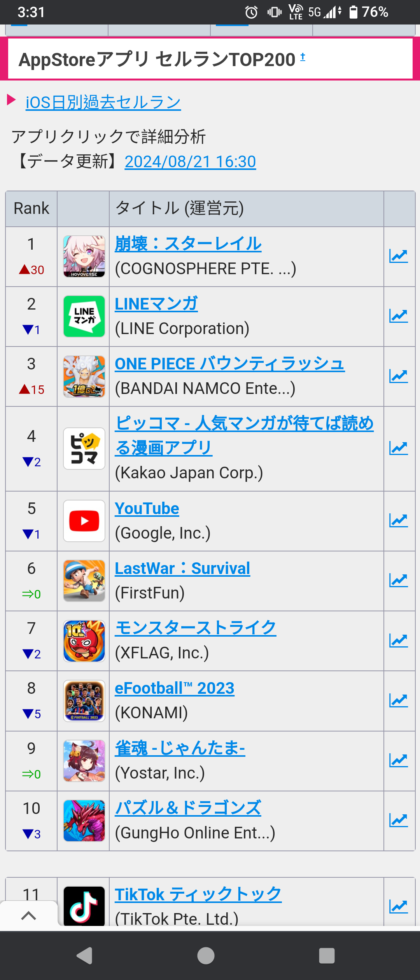Tap the LINEマンガ app icon

pyautogui.click(x=84, y=316)
